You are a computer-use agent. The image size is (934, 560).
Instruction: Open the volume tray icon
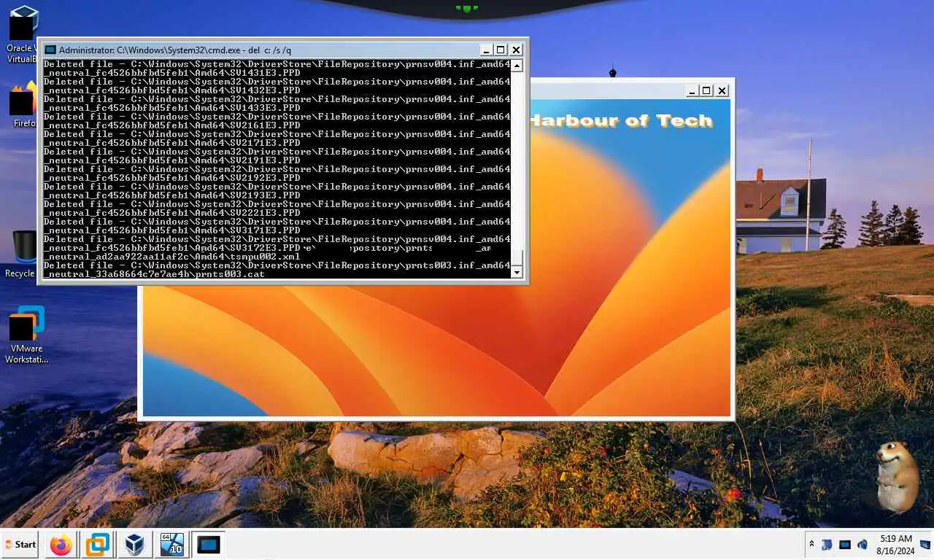[x=862, y=545]
